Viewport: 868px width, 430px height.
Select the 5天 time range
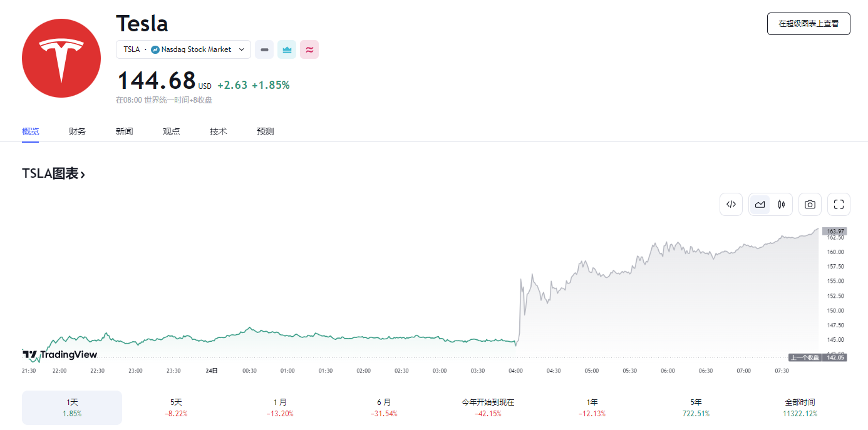point(176,407)
